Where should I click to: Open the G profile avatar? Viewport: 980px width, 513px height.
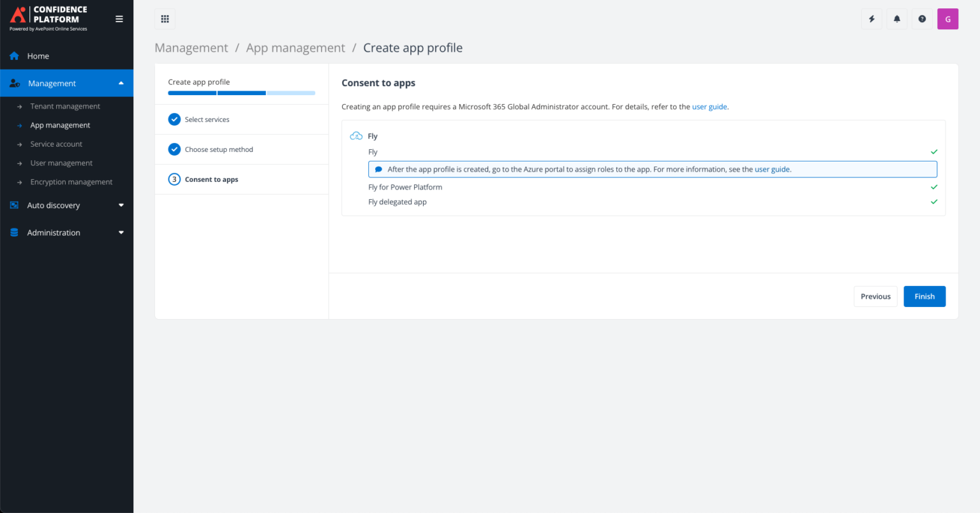coord(947,19)
